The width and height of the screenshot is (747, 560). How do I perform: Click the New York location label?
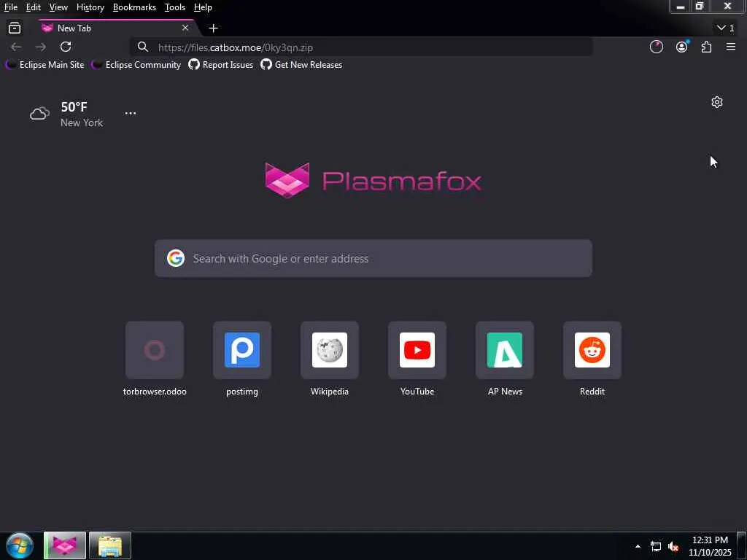pyautogui.click(x=82, y=122)
